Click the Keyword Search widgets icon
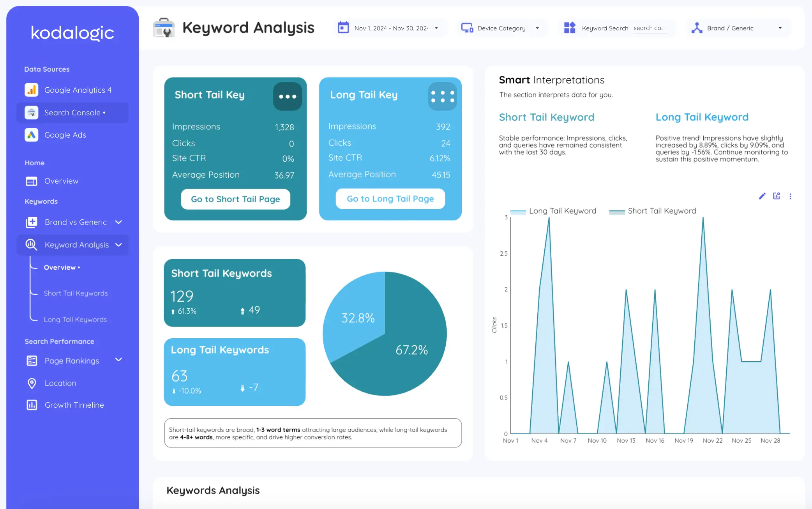 (x=570, y=28)
